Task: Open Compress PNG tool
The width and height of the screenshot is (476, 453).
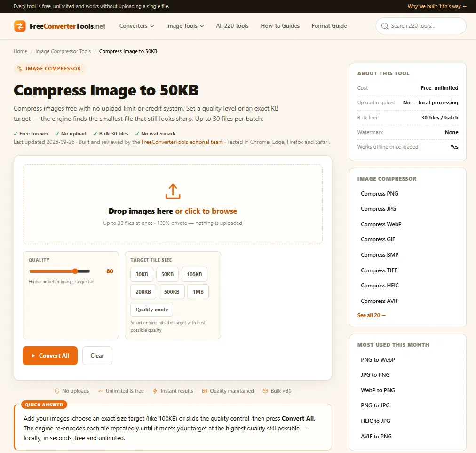Action: pos(380,194)
